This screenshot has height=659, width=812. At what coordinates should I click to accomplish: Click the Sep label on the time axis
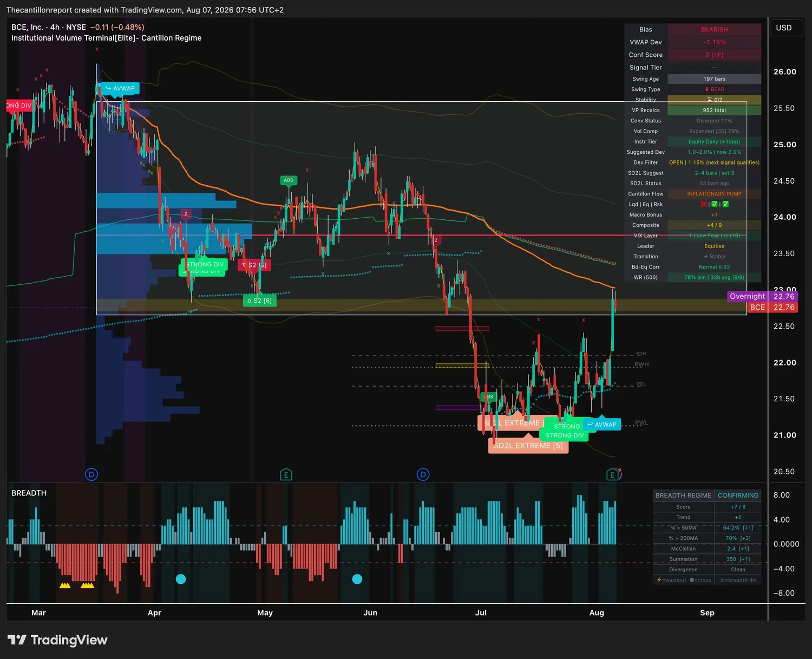pos(707,613)
